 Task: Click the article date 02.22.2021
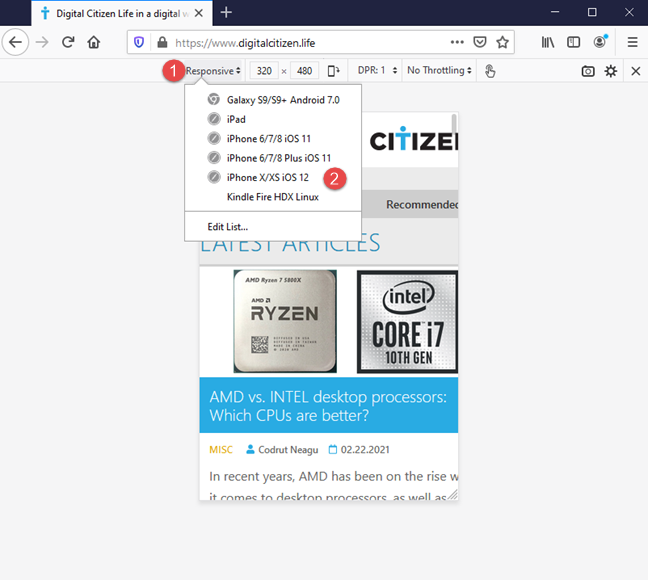[365, 450]
